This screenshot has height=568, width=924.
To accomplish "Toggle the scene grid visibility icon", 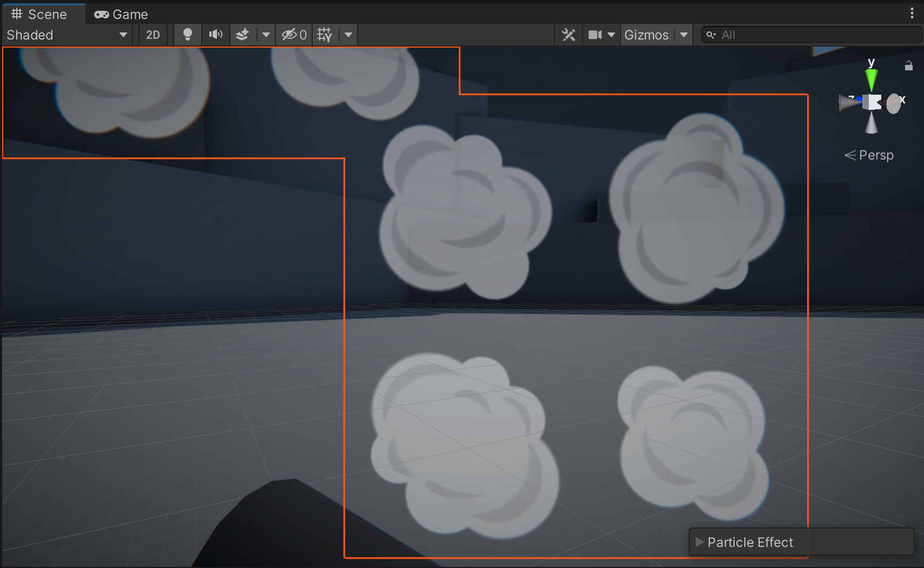I will [x=325, y=35].
